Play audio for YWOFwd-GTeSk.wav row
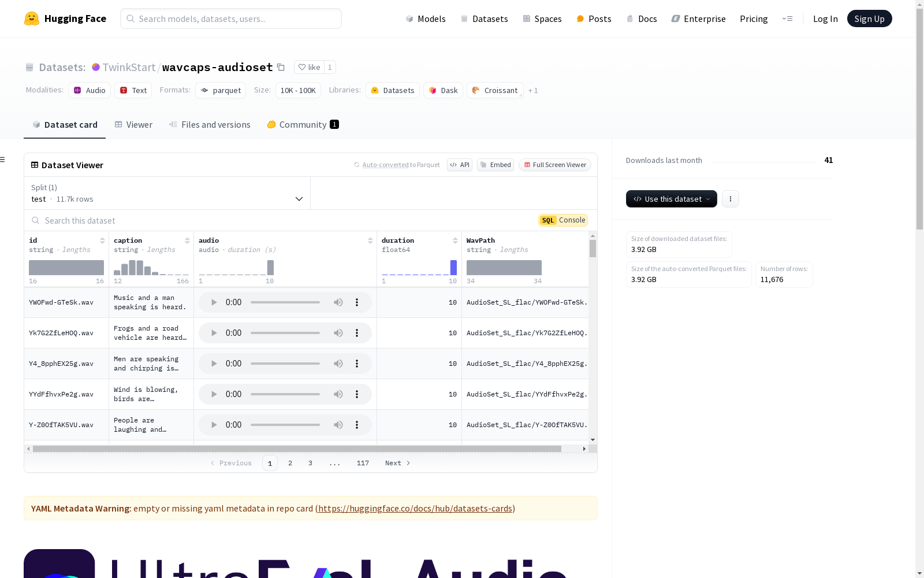The height and width of the screenshot is (578, 924). [x=214, y=302]
